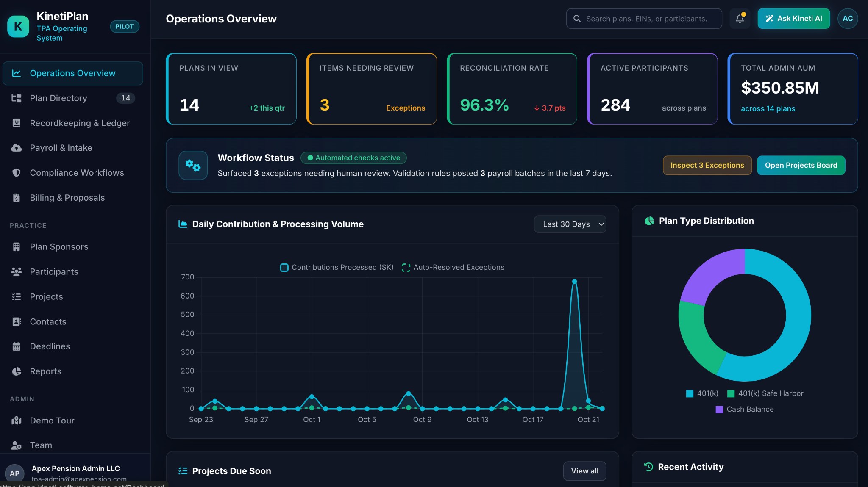Click the KinetiPlan K logo icon

18,26
